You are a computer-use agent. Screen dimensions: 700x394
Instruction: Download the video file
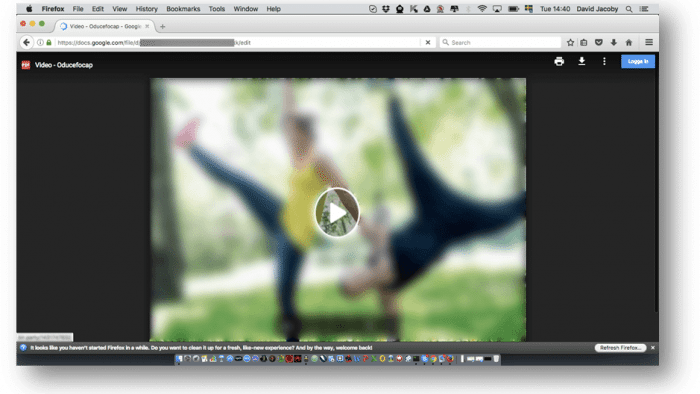coord(582,61)
